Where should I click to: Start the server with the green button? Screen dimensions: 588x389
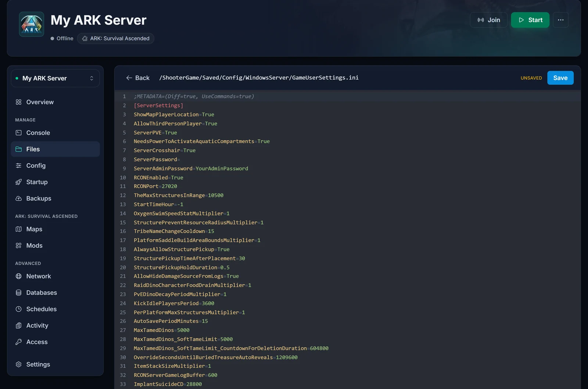click(x=530, y=20)
